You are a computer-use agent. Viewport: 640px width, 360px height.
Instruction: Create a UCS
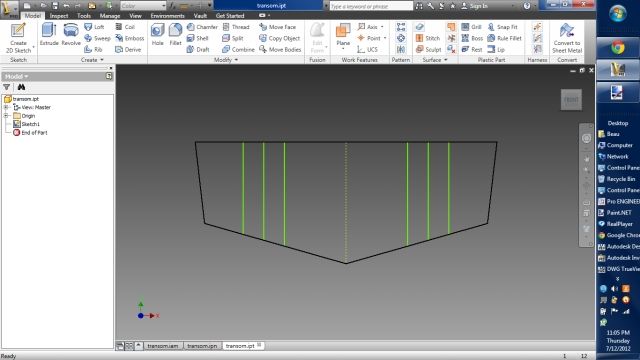pyautogui.click(x=367, y=49)
